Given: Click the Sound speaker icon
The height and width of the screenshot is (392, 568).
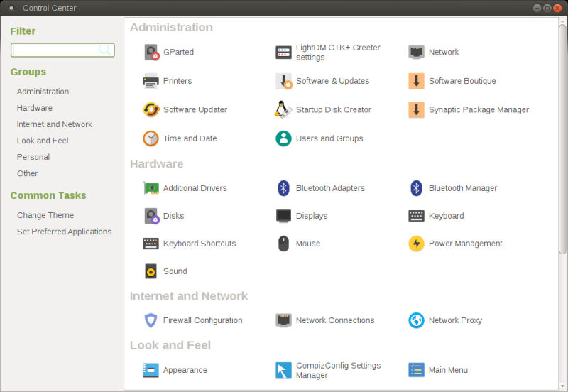Looking at the screenshot, I should [151, 271].
